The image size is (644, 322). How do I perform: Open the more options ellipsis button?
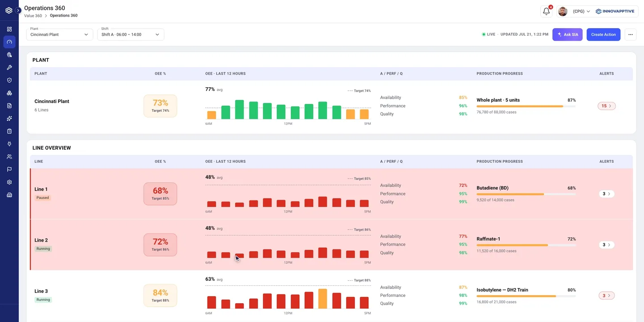[x=631, y=34]
